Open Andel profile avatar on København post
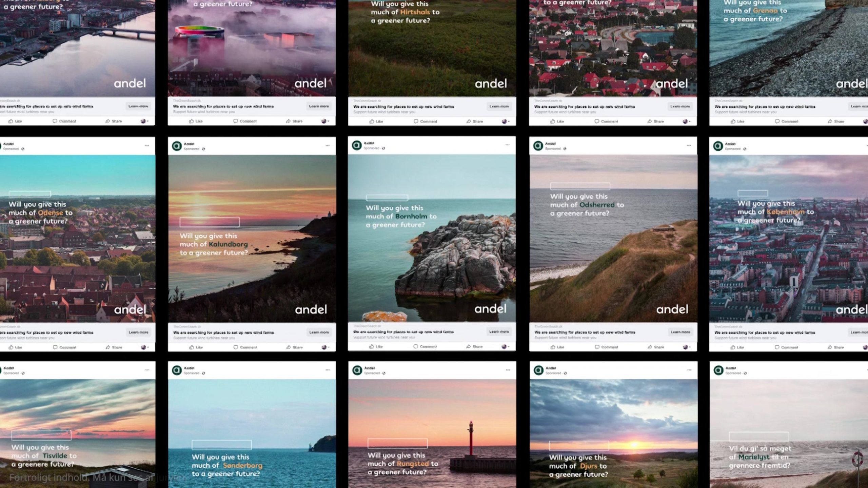The width and height of the screenshot is (868, 488). click(718, 146)
